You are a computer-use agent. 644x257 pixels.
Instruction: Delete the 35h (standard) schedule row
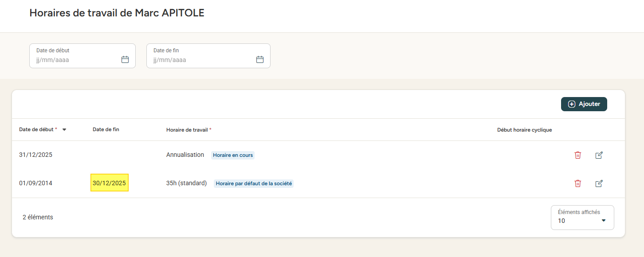pos(577,183)
